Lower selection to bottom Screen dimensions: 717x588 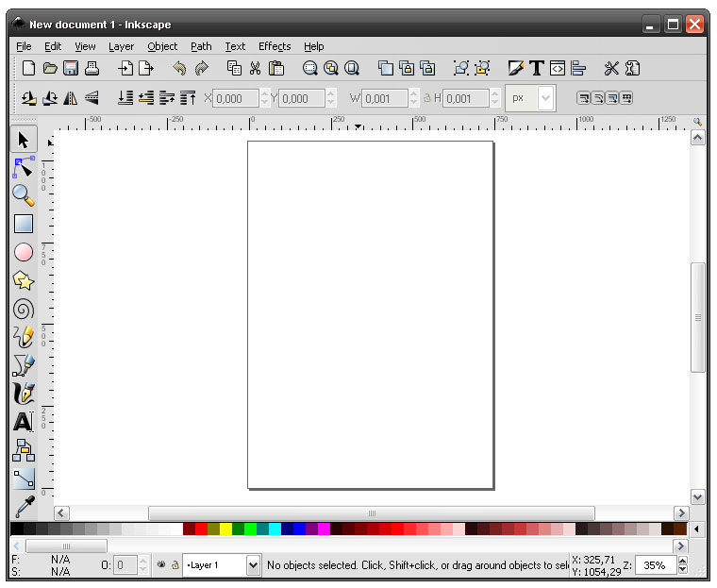click(125, 98)
